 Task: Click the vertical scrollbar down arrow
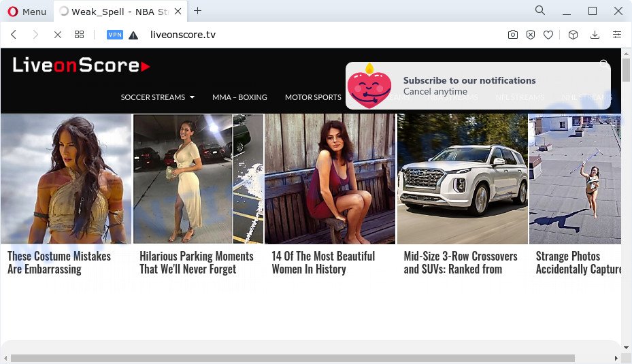626,348
